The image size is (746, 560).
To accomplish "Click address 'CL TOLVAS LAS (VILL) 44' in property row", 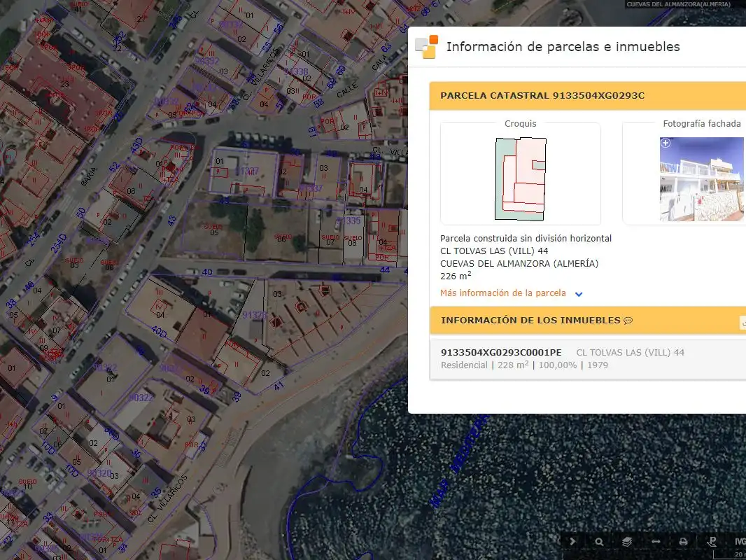I will (630, 353).
